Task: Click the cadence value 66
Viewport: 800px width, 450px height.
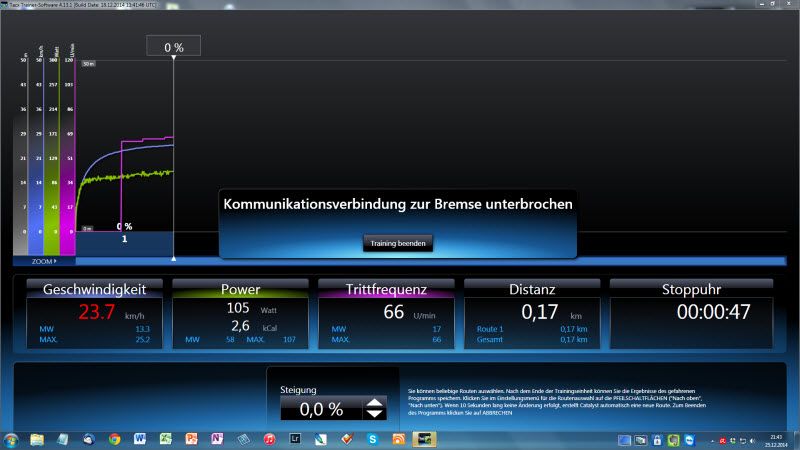Action: 394,312
